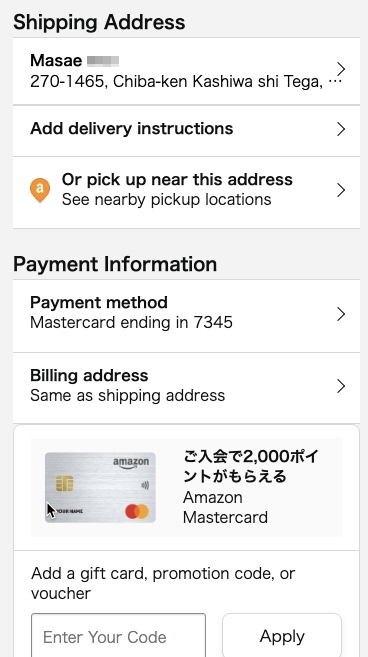Open Billing address Same as shipping address

point(187,388)
